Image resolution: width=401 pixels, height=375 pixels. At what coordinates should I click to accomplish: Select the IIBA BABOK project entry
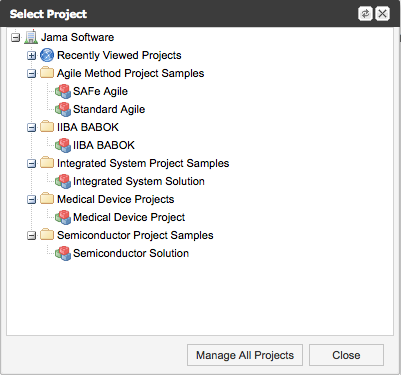coord(104,145)
